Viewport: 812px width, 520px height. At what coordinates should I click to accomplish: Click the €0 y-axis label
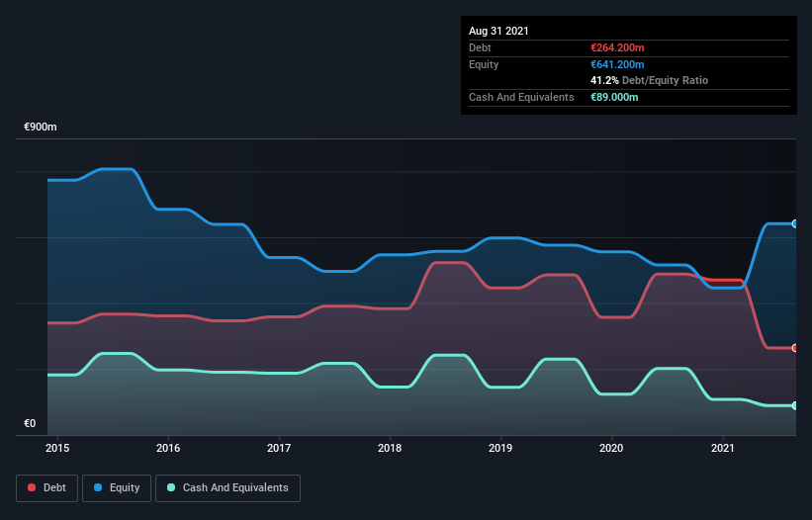[30, 423]
